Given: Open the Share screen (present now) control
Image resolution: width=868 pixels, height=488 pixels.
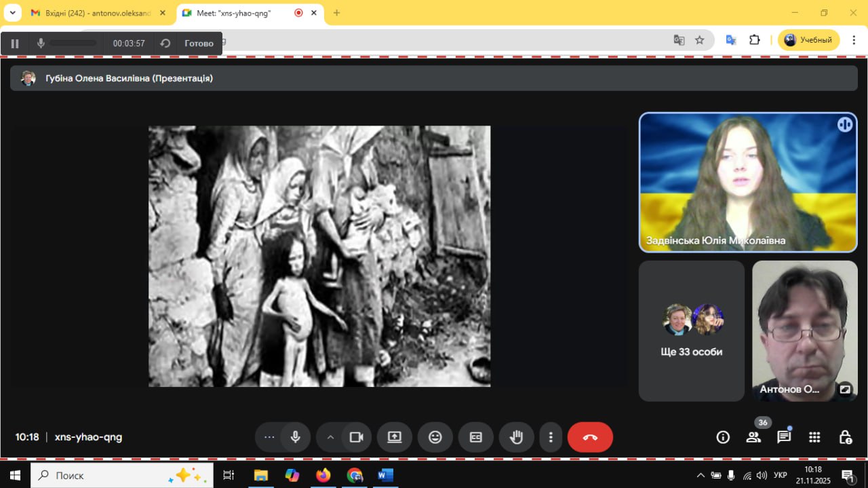Looking at the screenshot, I should (395, 437).
